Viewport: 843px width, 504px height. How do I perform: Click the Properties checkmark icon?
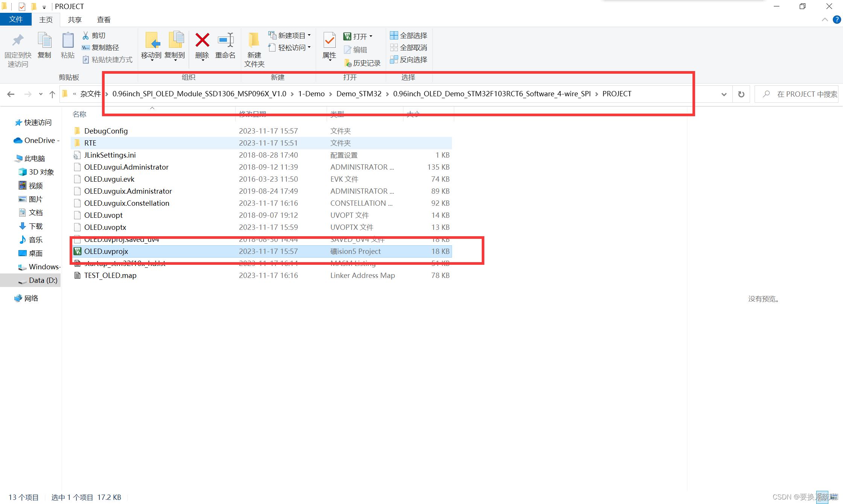coord(329,41)
